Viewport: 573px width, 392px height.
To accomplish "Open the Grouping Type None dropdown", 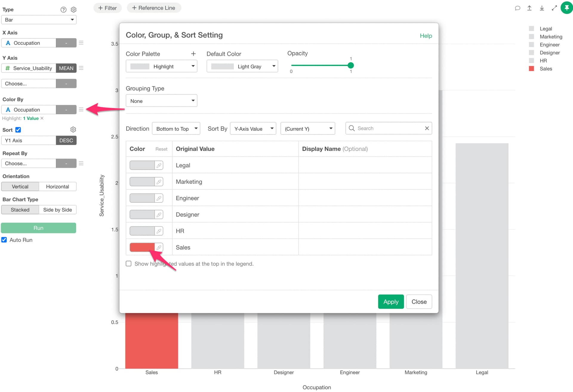I will pos(161,101).
